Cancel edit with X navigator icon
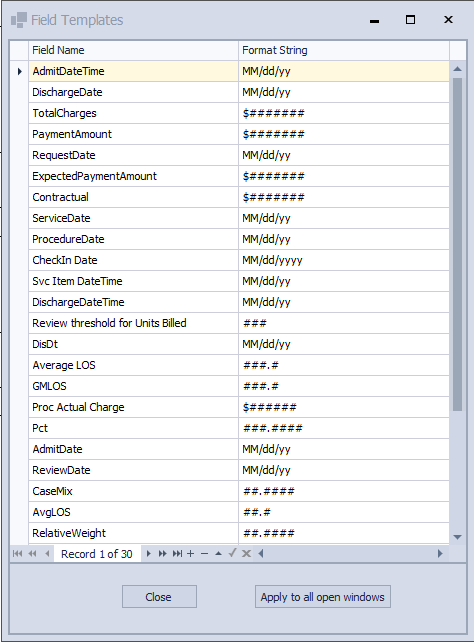This screenshot has width=474, height=642. [x=246, y=554]
